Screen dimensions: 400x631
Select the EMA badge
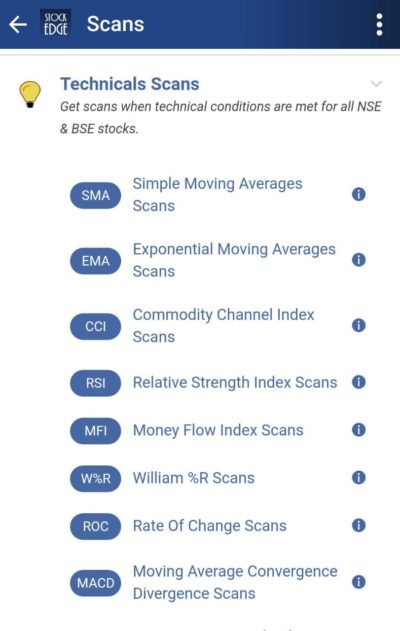(95, 261)
